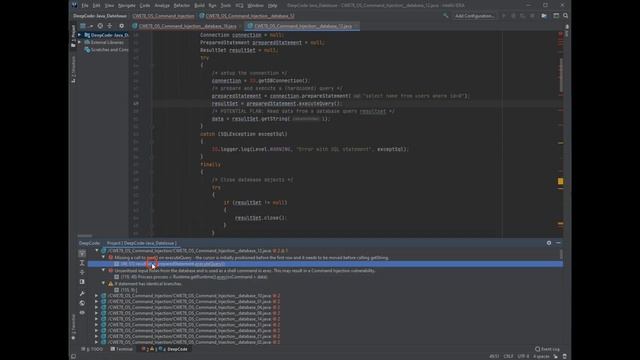Select DeepCode-Java_Database breadcrumb in navigation bar
Viewport: 640px width, 360px height.
[x=100, y=16]
